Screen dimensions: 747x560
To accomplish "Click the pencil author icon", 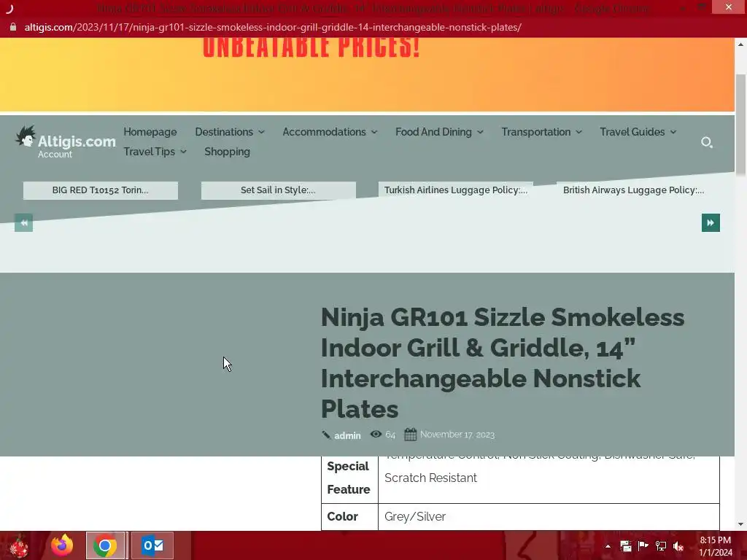I will click(x=326, y=435).
